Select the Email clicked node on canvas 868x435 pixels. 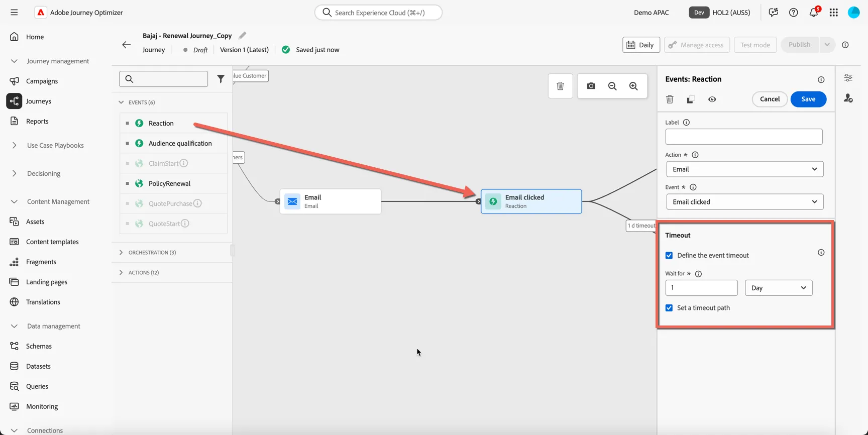[x=531, y=201]
